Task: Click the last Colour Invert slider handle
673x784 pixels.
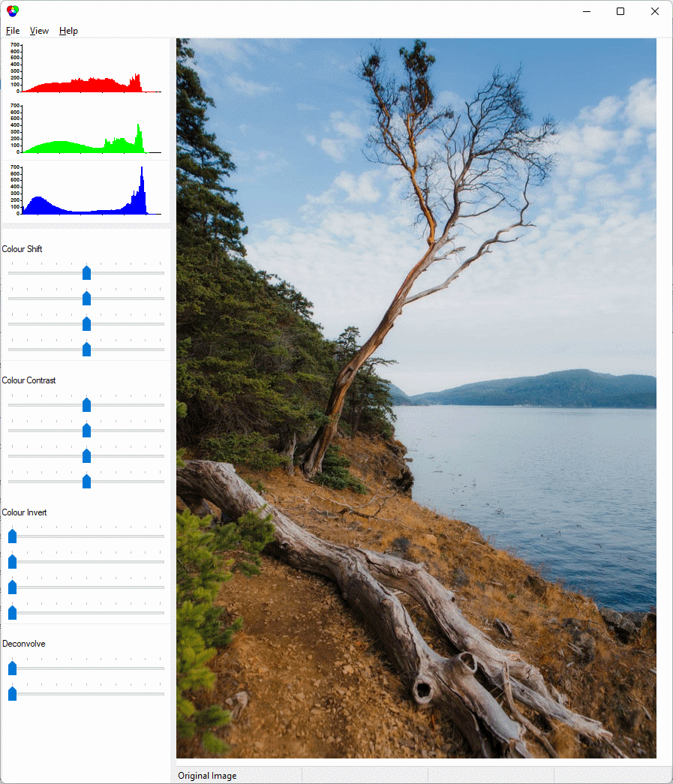Action: (12, 613)
